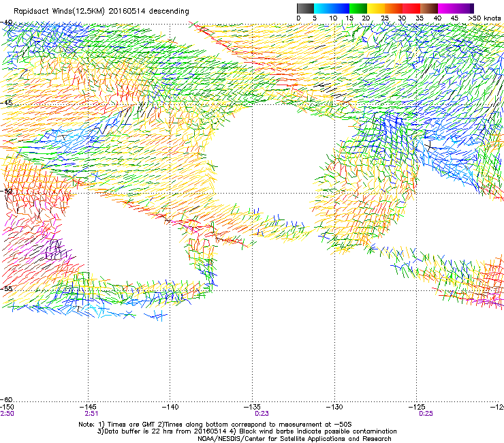Click the blue 10-15 knots legend swatch
Image resolution: width=504 pixels, height=443 pixels.
pyautogui.click(x=341, y=8)
